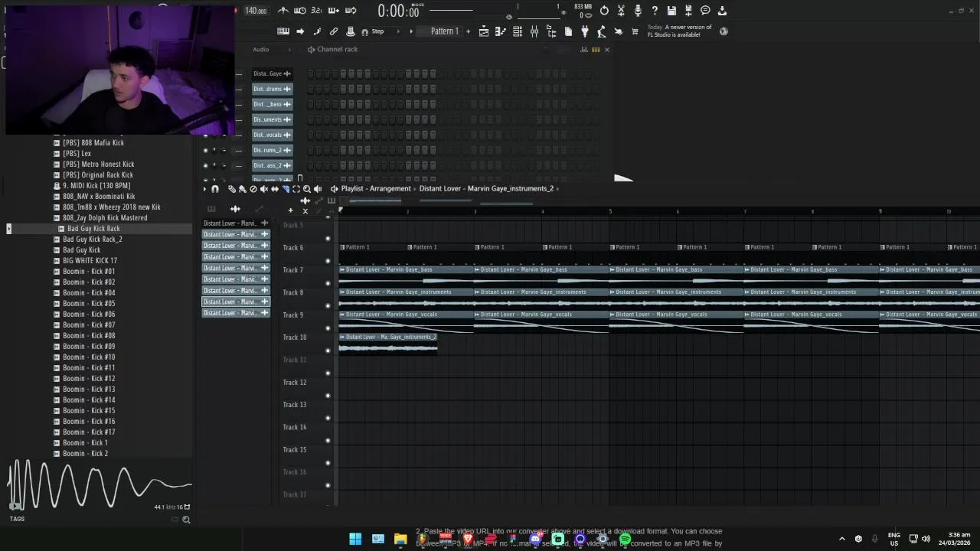Select the playlist paint brush tool
980x551 pixels.
(242, 189)
